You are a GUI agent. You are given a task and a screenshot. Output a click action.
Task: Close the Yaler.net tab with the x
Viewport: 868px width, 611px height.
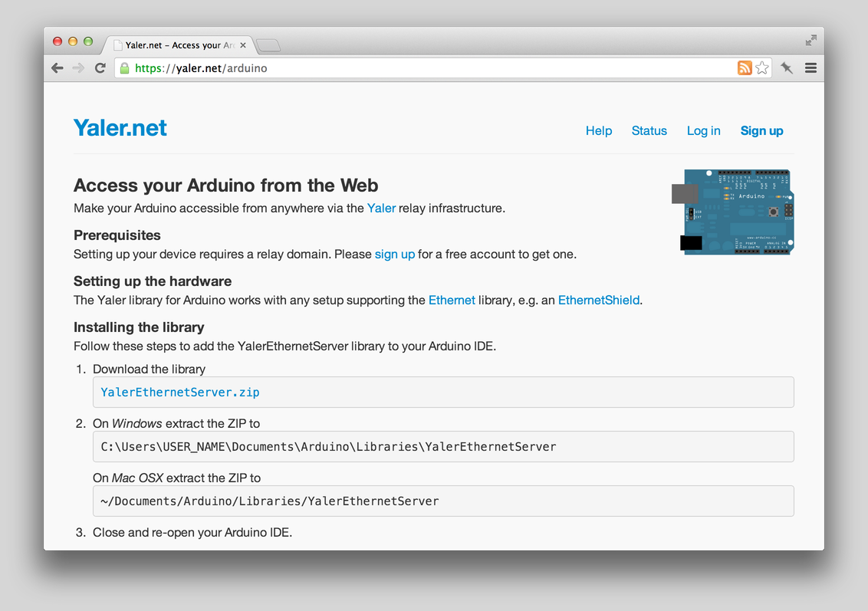click(243, 45)
